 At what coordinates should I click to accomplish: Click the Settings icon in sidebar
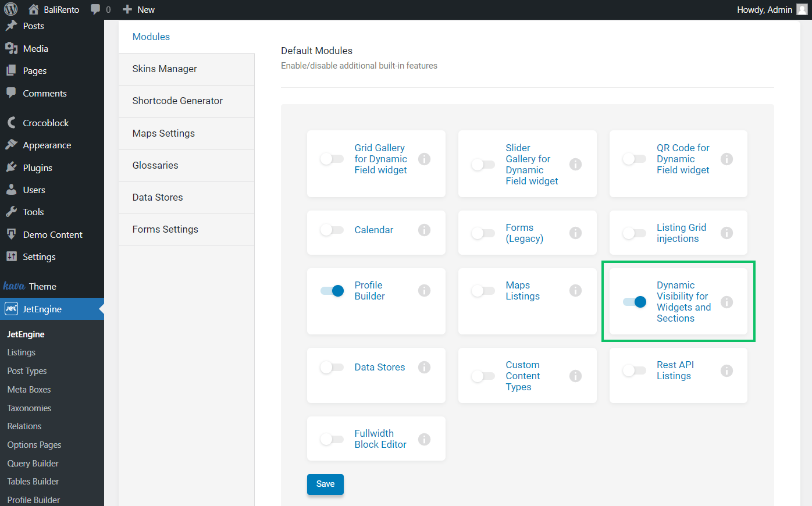[11, 256]
